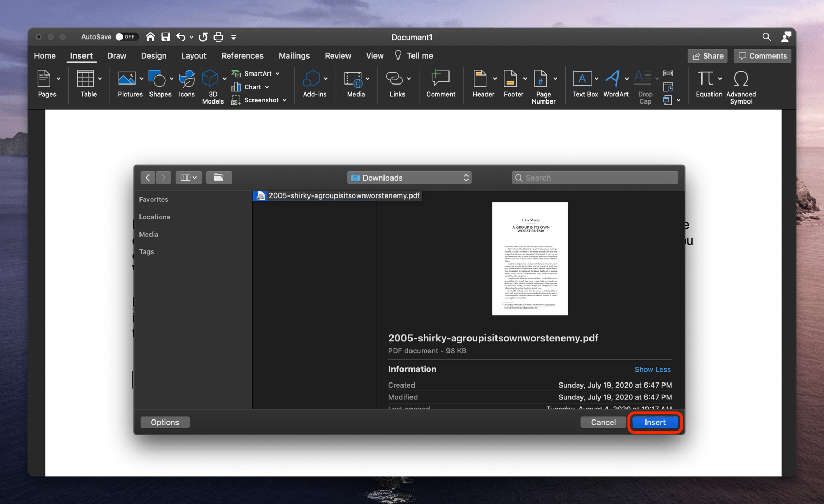Open the dialog view mode selector
The height and width of the screenshot is (504, 824).
click(189, 178)
